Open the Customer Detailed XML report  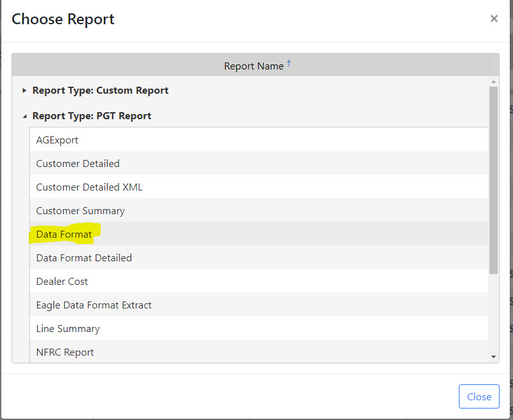89,187
